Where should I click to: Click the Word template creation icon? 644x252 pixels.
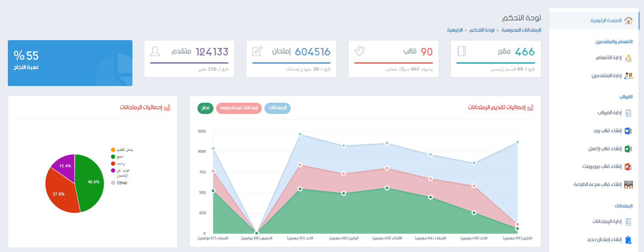[628, 131]
